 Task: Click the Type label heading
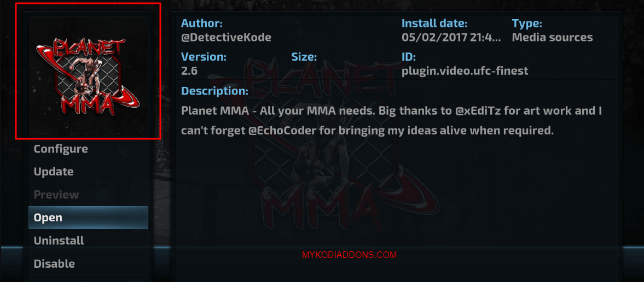click(527, 23)
